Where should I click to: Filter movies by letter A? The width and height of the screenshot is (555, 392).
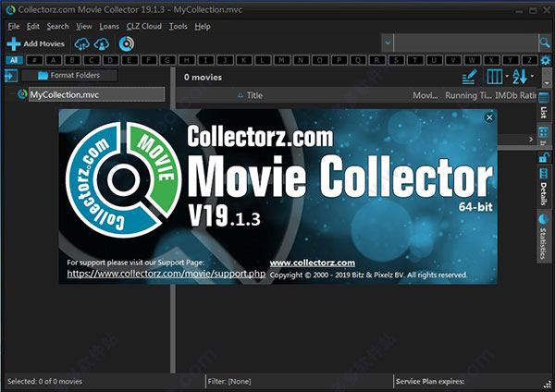(54, 60)
